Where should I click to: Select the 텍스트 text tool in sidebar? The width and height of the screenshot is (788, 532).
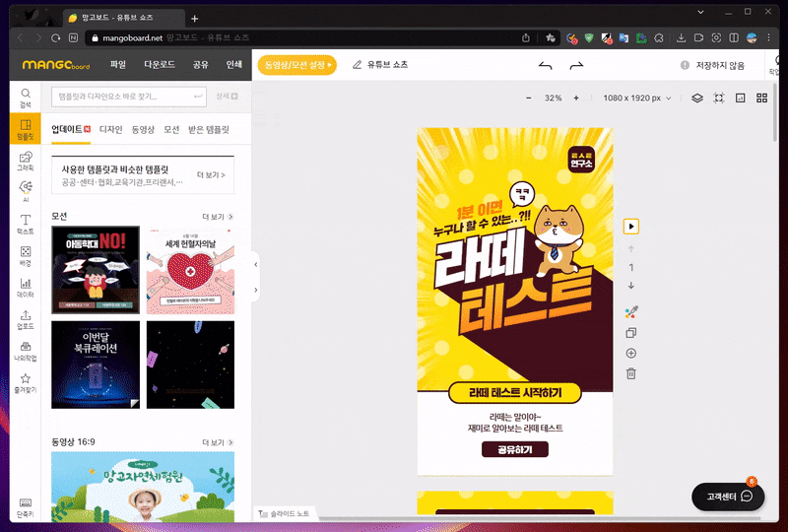(26, 224)
